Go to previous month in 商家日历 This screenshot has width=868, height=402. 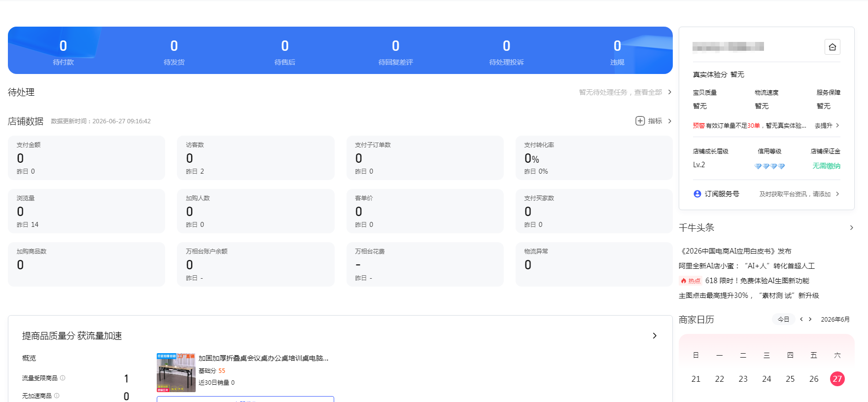[801, 319]
